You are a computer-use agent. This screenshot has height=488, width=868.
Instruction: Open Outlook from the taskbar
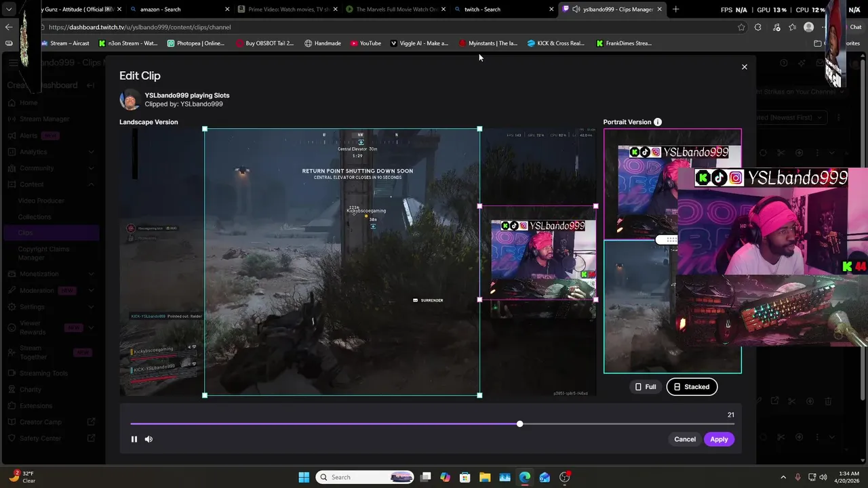(x=545, y=477)
